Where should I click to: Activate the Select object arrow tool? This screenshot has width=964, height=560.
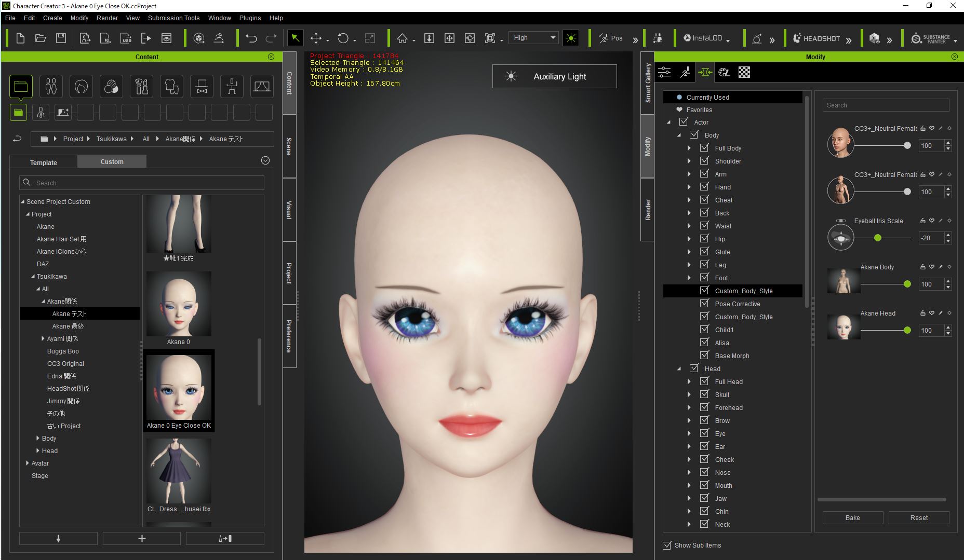click(x=295, y=38)
